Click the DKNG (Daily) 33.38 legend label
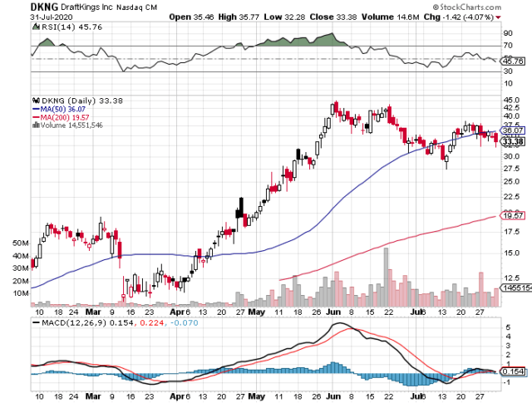 [x=81, y=101]
